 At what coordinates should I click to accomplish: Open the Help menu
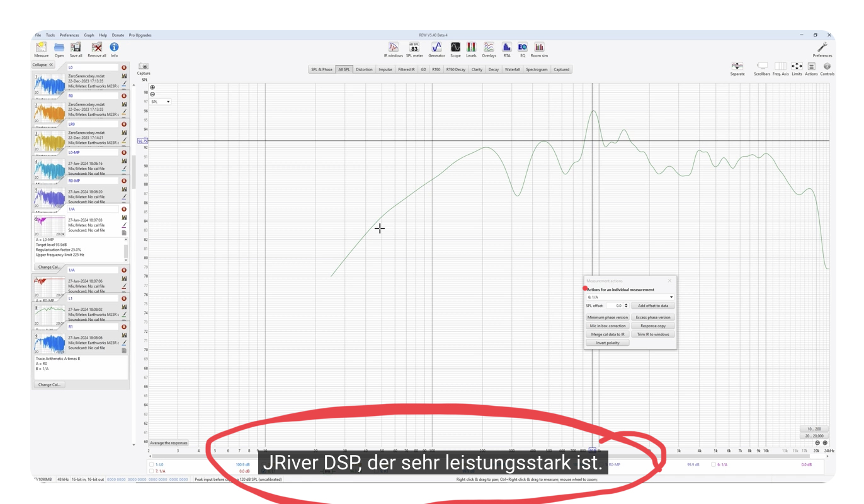tap(103, 35)
